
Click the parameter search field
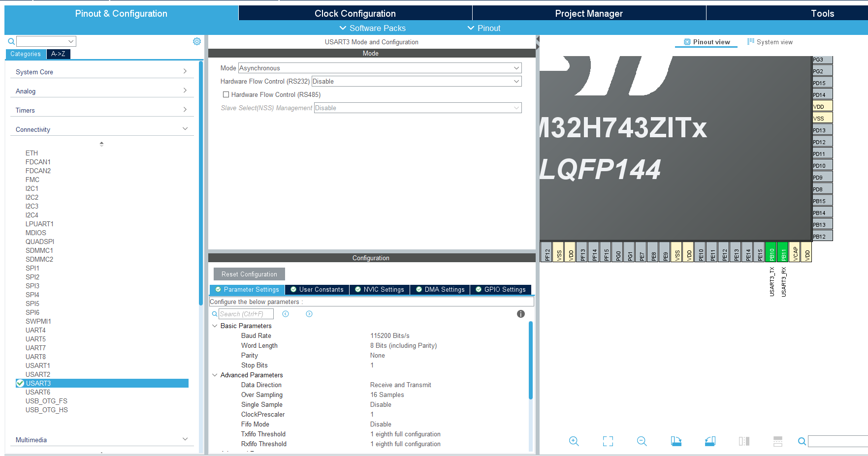coord(246,313)
